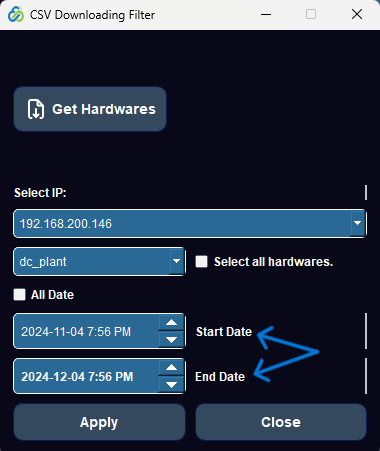Click the End Date label text
Viewport: 380px width, 451px height.
[x=220, y=377]
